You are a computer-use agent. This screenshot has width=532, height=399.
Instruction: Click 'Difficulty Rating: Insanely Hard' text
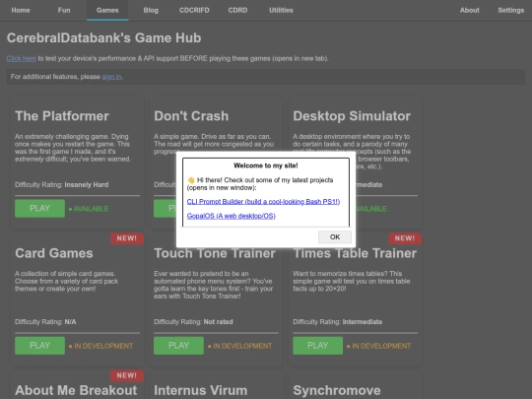click(x=62, y=185)
